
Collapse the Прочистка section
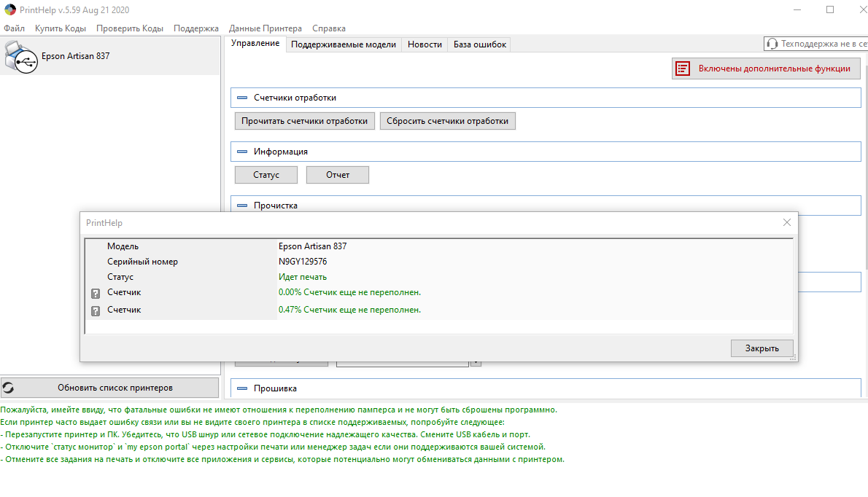242,206
